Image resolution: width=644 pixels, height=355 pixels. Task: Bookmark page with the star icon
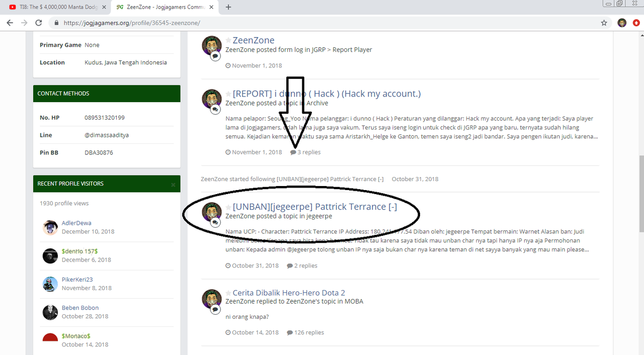604,23
